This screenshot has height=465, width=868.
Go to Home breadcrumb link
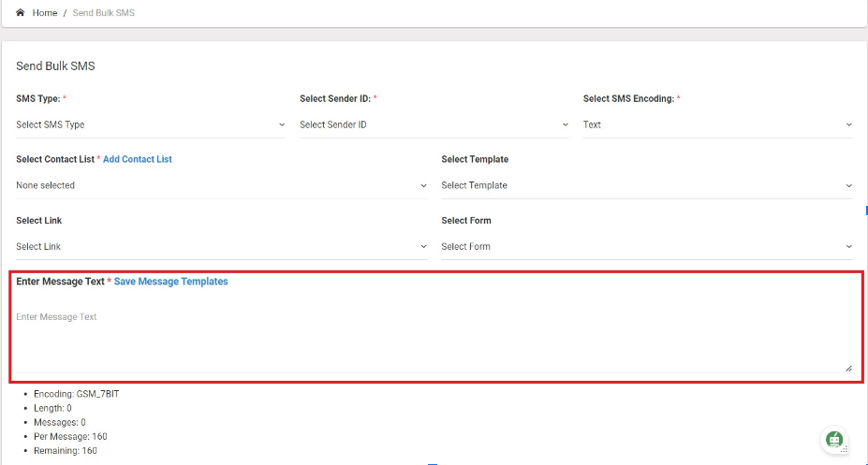44,13
